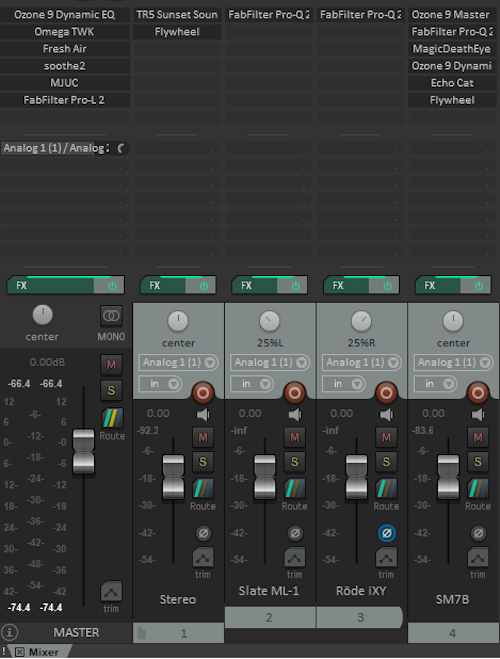
Task: Invert phase on the SM7B track
Action: [478, 533]
